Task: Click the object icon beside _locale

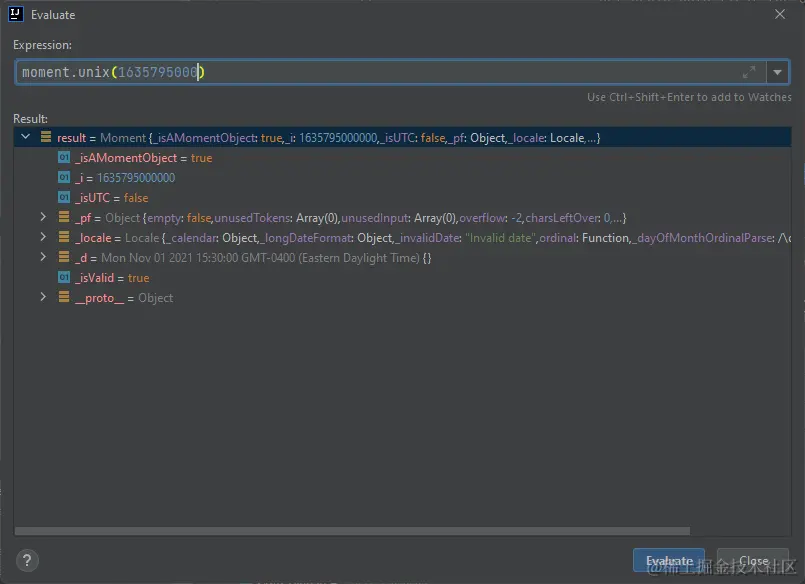Action: pyautogui.click(x=64, y=237)
